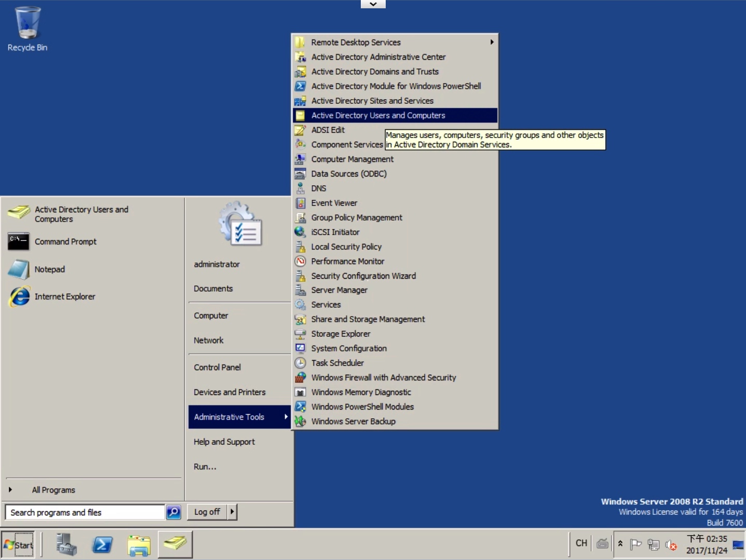The image size is (746, 560).
Task: Click the chevron at the top of the screen
Action: [x=373, y=4]
